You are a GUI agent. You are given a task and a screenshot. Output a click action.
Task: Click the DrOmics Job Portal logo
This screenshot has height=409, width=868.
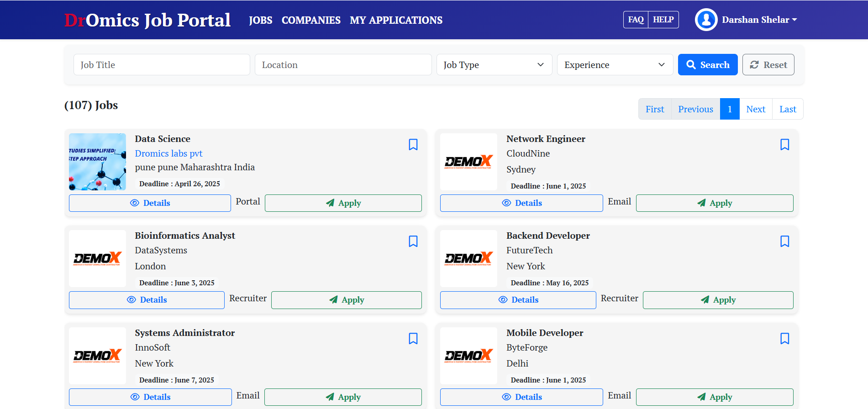tap(147, 20)
